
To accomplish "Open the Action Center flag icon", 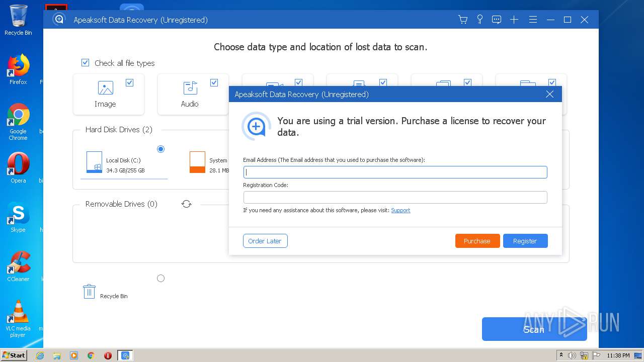I will (x=597, y=355).
